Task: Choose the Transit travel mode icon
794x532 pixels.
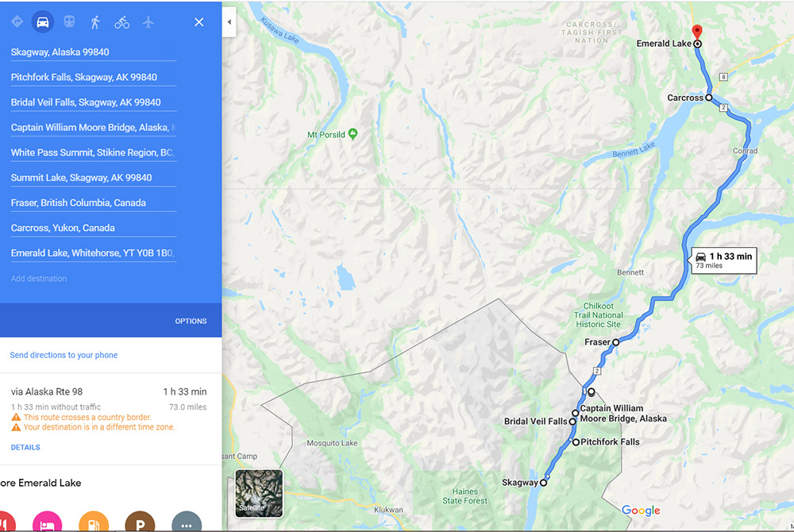Action: coord(69,21)
